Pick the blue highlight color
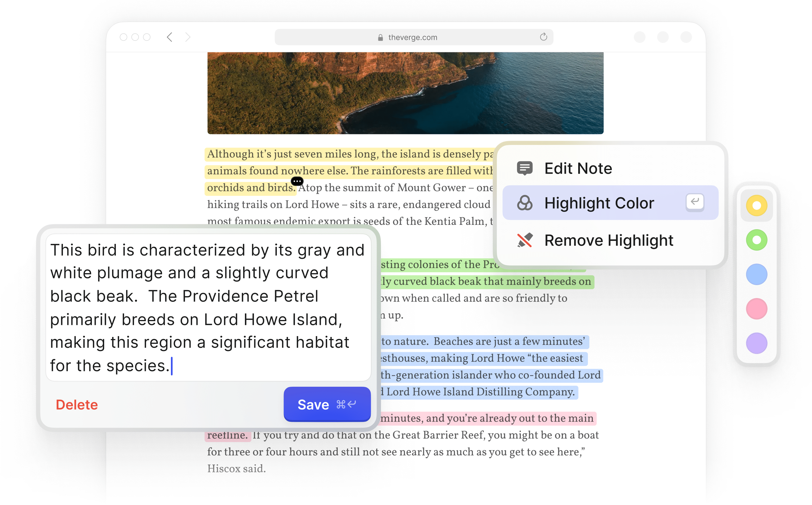The width and height of the screenshot is (812, 505). tap(756, 275)
